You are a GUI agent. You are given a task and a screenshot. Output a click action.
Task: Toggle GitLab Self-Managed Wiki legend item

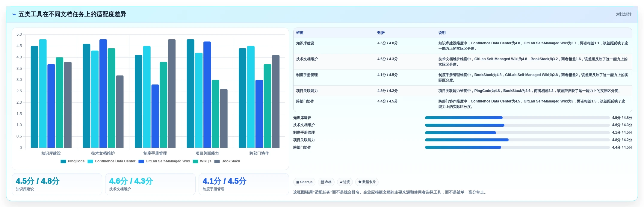(x=164, y=161)
